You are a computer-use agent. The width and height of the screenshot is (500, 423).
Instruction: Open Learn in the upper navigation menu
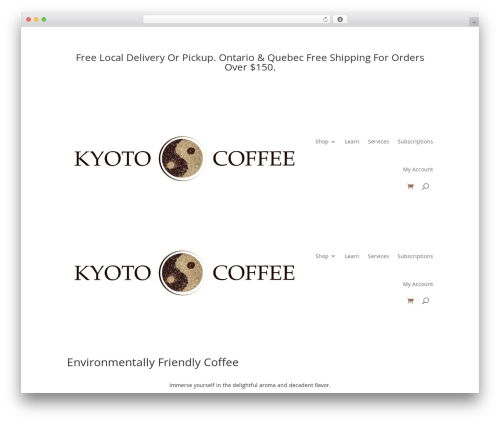click(x=352, y=142)
